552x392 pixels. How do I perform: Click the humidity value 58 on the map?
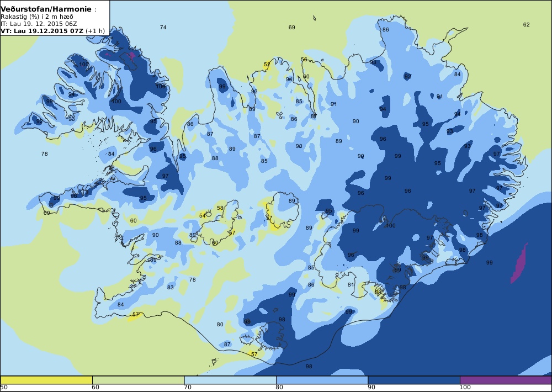[220, 208]
